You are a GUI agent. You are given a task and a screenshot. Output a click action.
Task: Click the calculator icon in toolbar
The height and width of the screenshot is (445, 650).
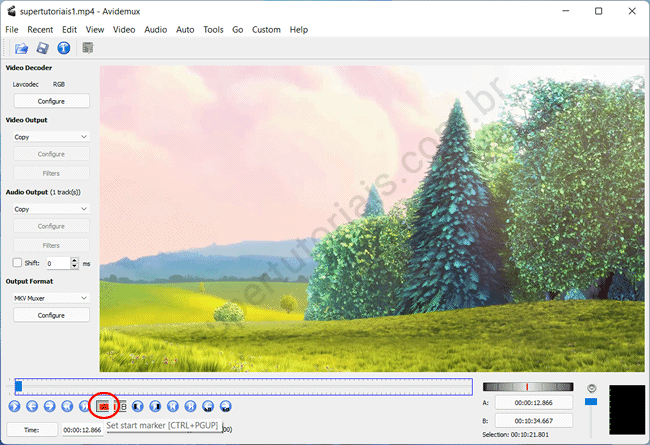[89, 47]
